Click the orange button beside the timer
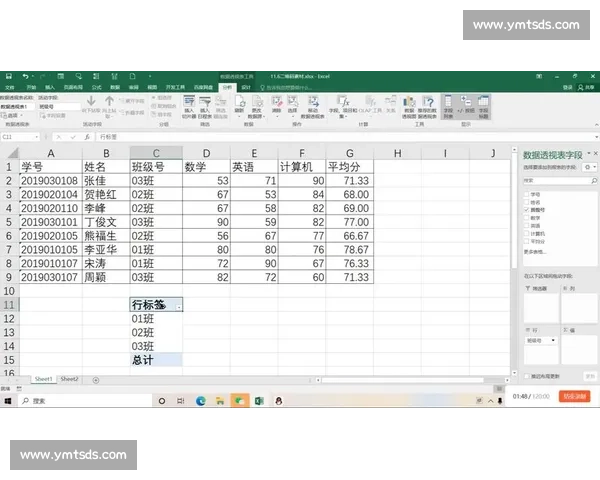 point(575,397)
